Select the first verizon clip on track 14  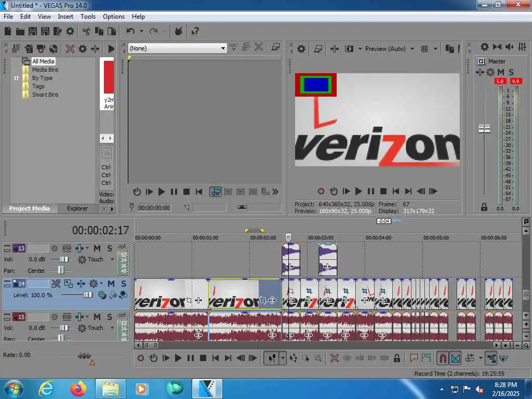171,294
